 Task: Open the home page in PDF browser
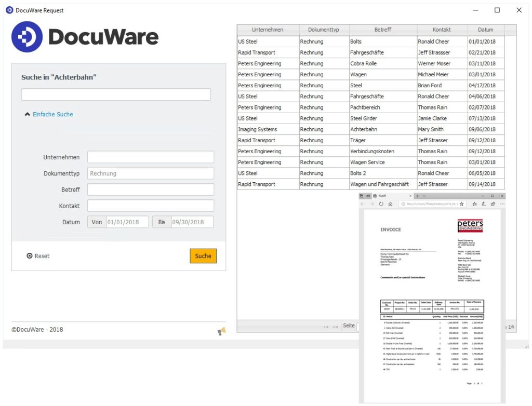point(391,204)
